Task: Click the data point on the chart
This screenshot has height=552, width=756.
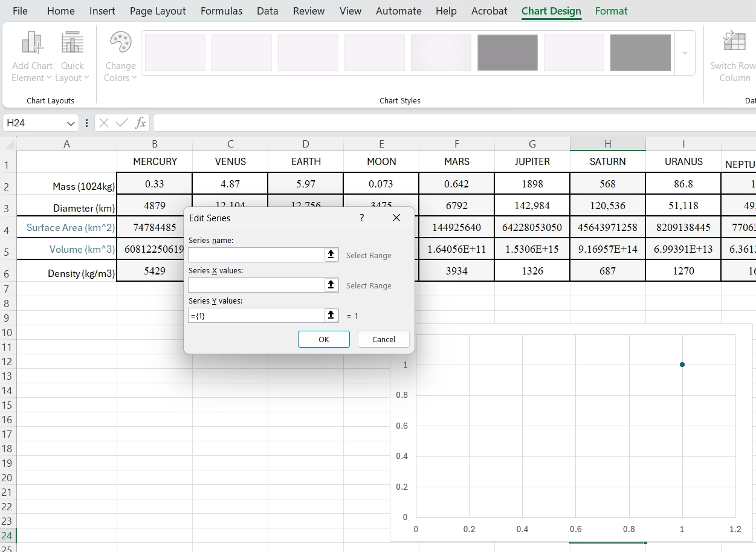Action: tap(682, 365)
